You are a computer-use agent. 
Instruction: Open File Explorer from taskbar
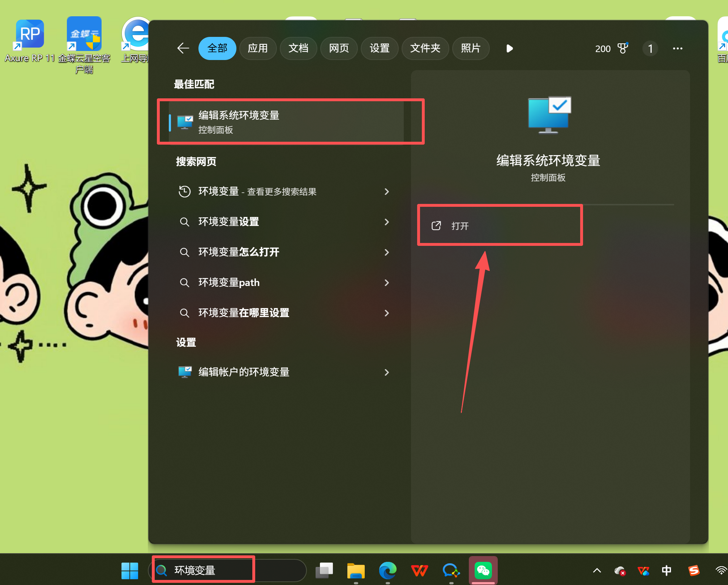point(356,570)
